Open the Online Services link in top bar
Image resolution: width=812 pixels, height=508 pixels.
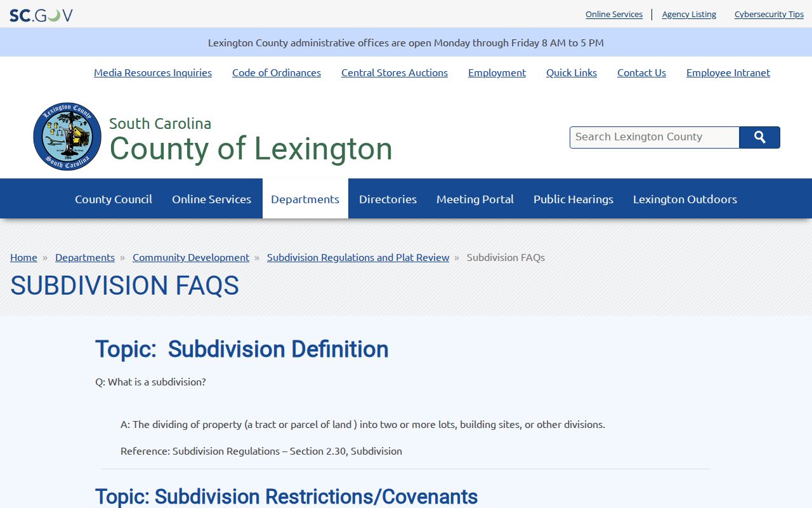pyautogui.click(x=614, y=14)
